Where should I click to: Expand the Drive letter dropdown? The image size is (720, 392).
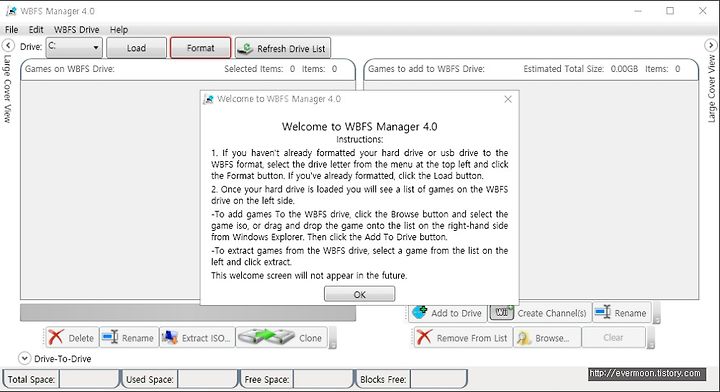pos(74,47)
